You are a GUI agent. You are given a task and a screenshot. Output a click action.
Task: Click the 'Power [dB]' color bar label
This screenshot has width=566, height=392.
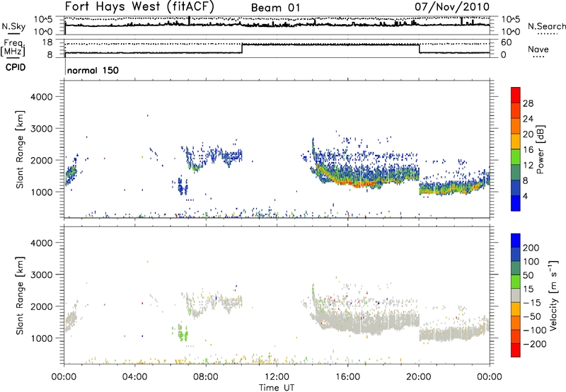tap(540, 149)
